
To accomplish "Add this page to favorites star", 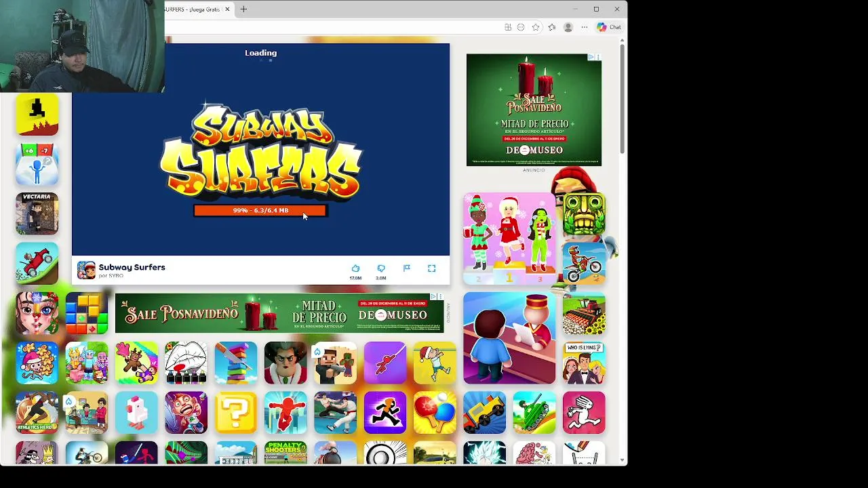I will (x=536, y=27).
